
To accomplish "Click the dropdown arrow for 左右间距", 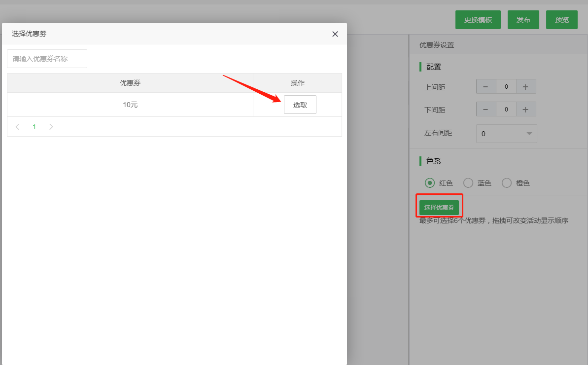I will point(529,134).
